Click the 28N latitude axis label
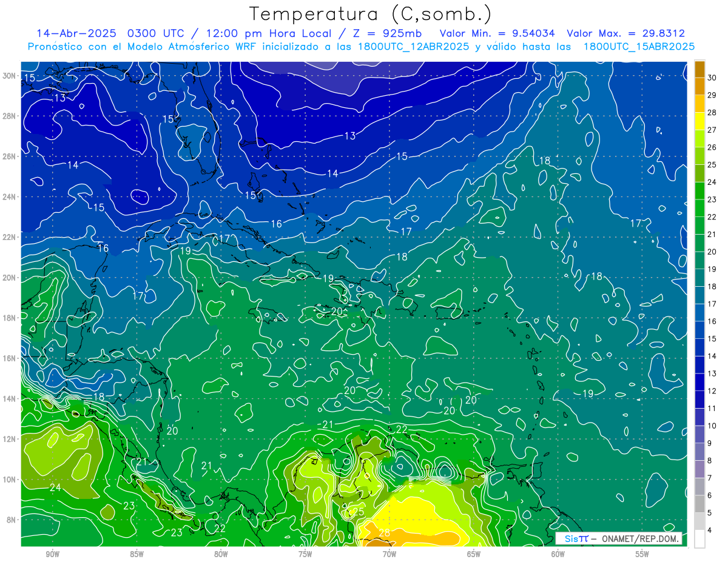 [x=9, y=116]
